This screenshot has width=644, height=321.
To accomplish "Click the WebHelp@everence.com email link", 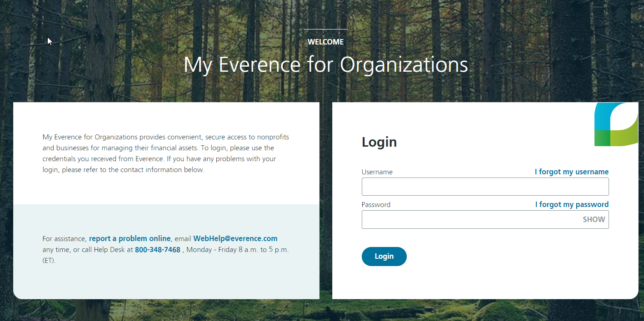I will pyautogui.click(x=235, y=238).
